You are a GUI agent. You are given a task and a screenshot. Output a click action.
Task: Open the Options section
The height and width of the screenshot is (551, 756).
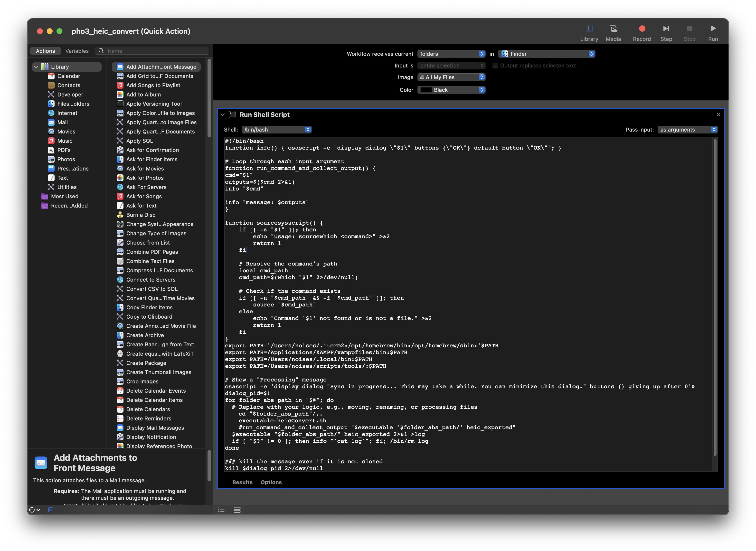[271, 482]
